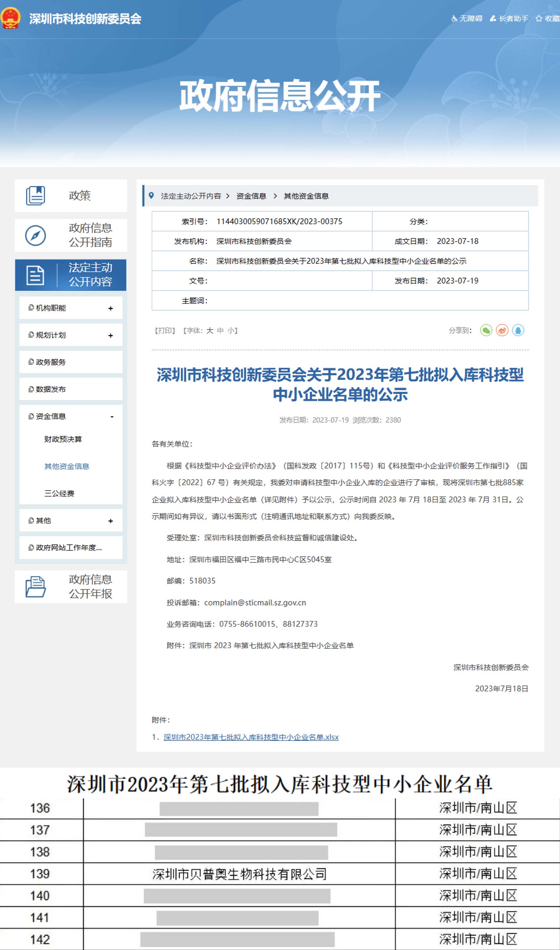Download the 中小企业名单.xlsx attachment
560x950 pixels.
[251, 737]
